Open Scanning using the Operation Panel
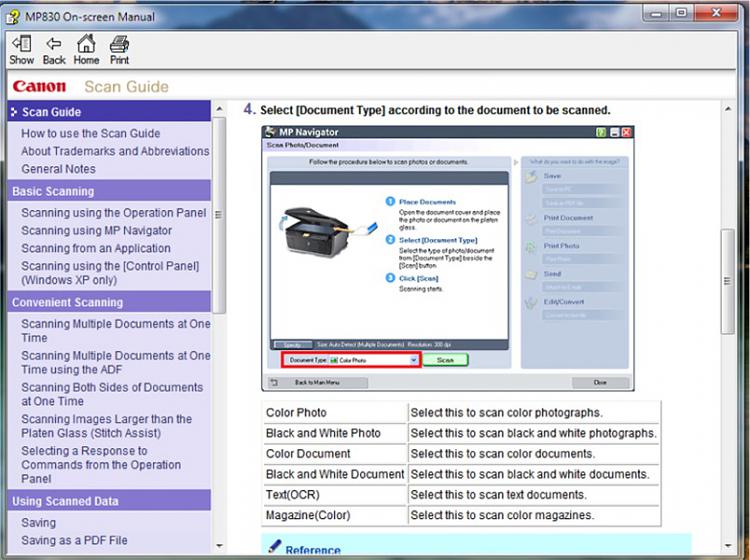This screenshot has width=750, height=560. [x=113, y=213]
